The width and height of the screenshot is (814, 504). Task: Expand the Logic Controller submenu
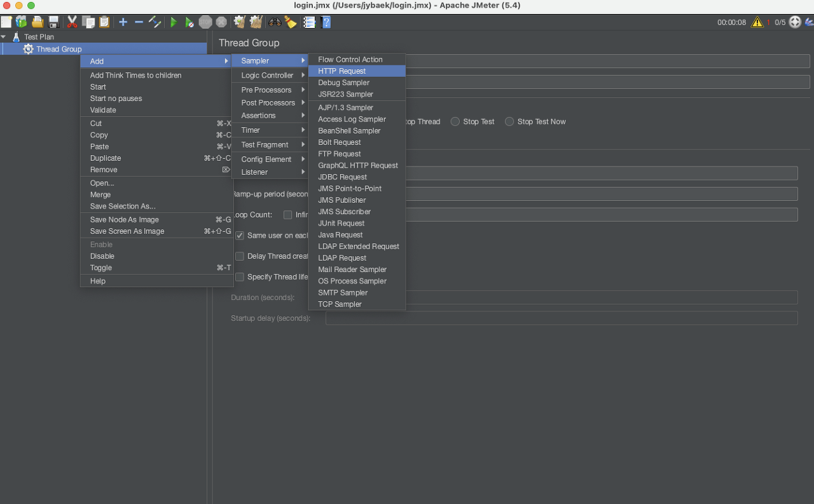pos(270,75)
